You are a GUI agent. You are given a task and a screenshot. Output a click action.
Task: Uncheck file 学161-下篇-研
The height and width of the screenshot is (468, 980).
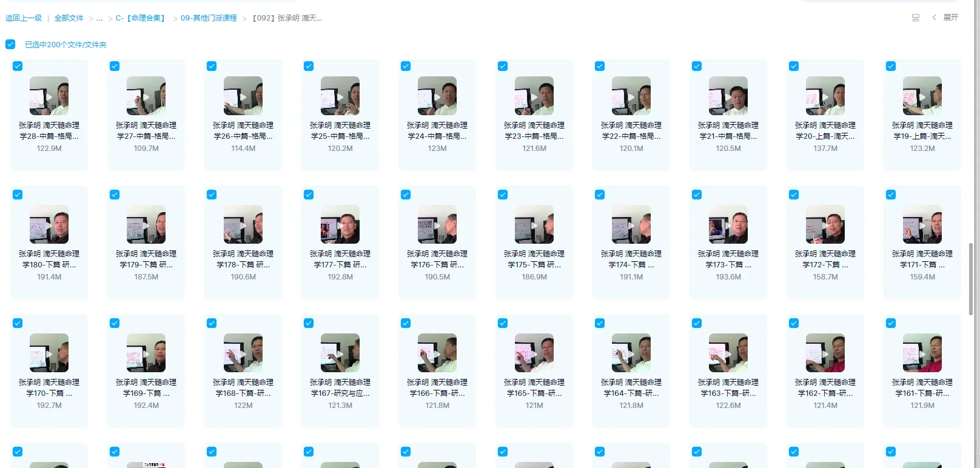(891, 323)
